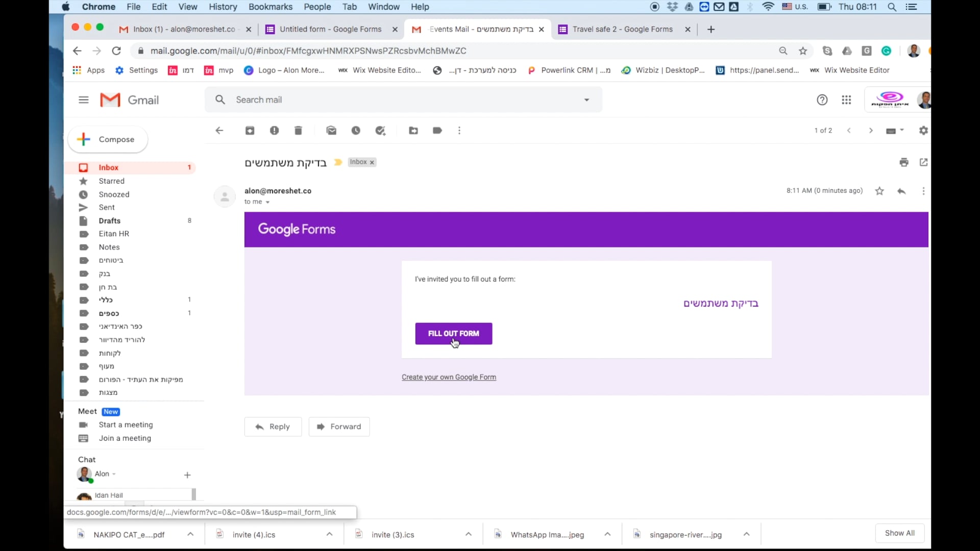
Task: Toggle the Gmail main menu hamburger
Action: [x=84, y=100]
